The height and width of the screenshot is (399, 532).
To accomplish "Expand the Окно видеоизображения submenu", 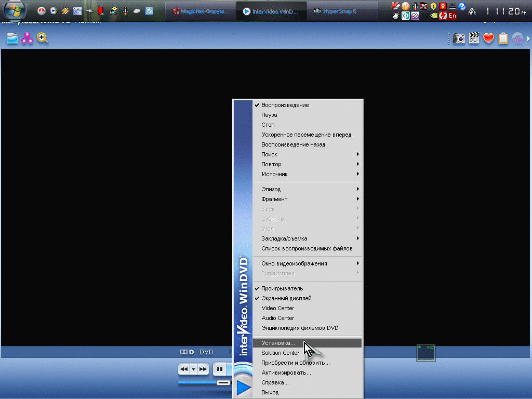I will 308,263.
